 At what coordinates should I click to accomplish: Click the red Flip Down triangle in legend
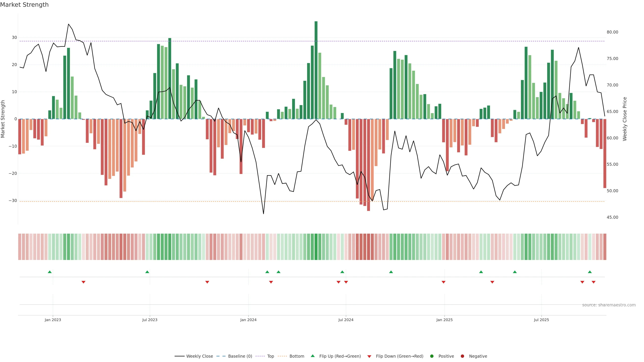pos(369,356)
